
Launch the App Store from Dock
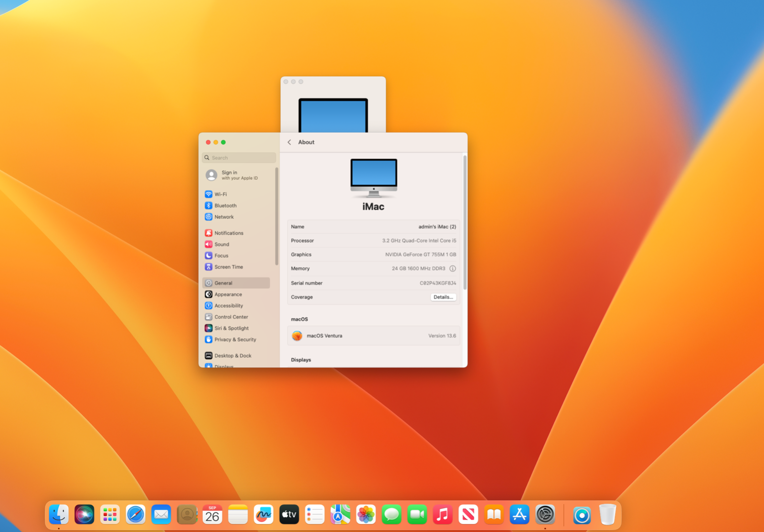tap(520, 515)
